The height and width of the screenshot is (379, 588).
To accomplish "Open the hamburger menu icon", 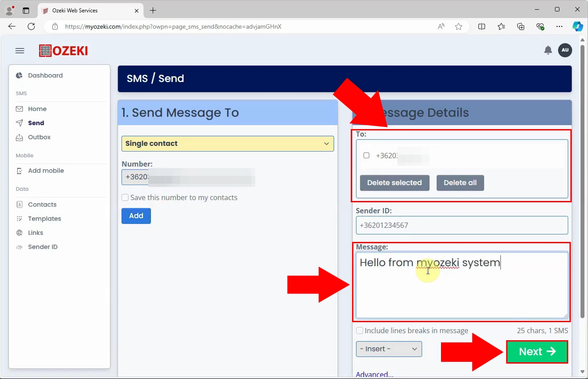I will [x=20, y=51].
